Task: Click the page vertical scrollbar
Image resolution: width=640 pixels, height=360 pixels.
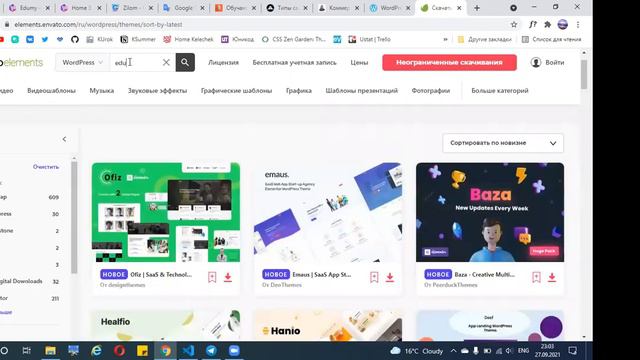Action: click(x=584, y=74)
